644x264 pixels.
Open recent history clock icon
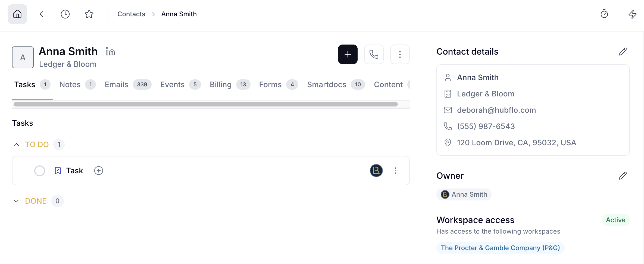point(65,14)
